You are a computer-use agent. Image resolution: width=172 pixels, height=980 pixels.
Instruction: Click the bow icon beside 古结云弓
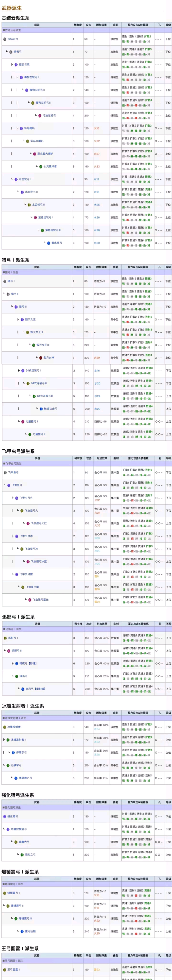pos(4,39)
